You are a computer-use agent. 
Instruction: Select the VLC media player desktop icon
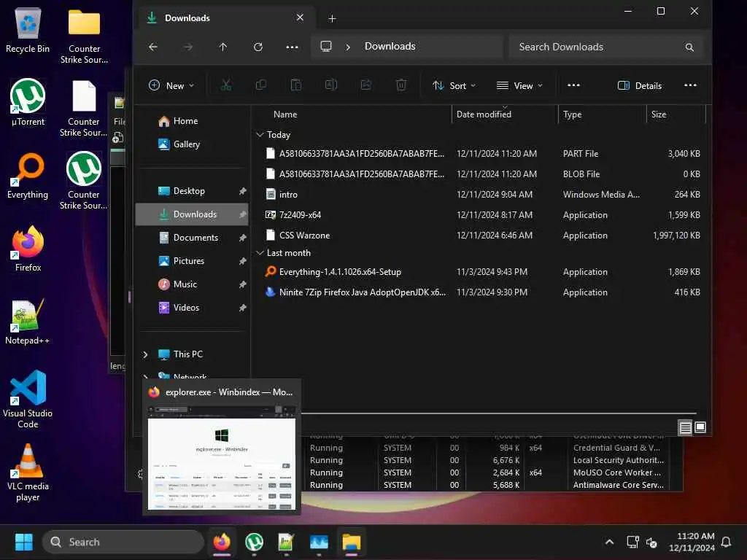click(x=28, y=472)
